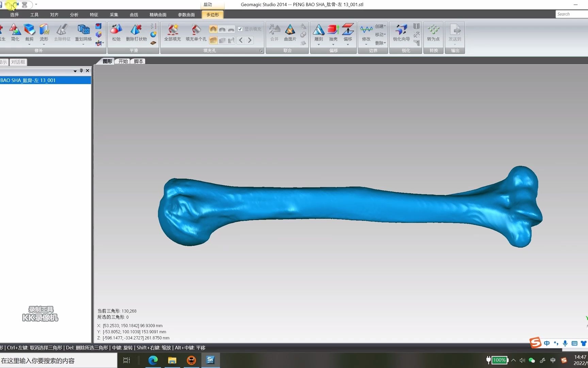Click the Windows taskbar search box
Image resolution: width=588 pixels, height=368 pixels.
(x=59, y=361)
